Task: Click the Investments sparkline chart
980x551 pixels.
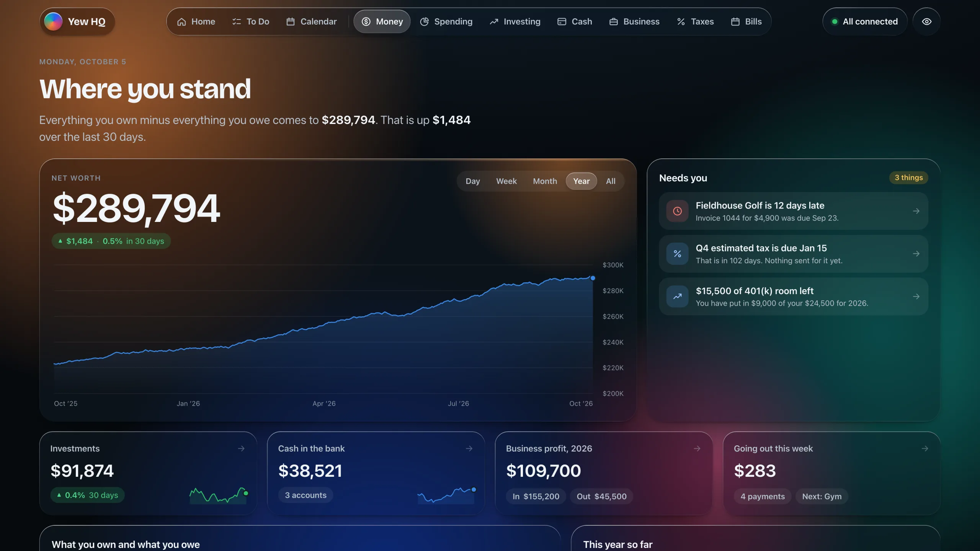Action: (x=219, y=495)
